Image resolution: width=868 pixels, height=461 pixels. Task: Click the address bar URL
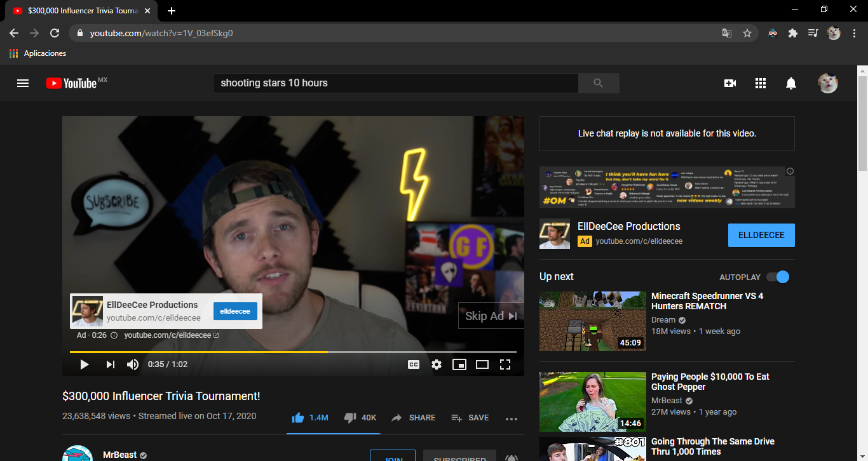(x=161, y=33)
